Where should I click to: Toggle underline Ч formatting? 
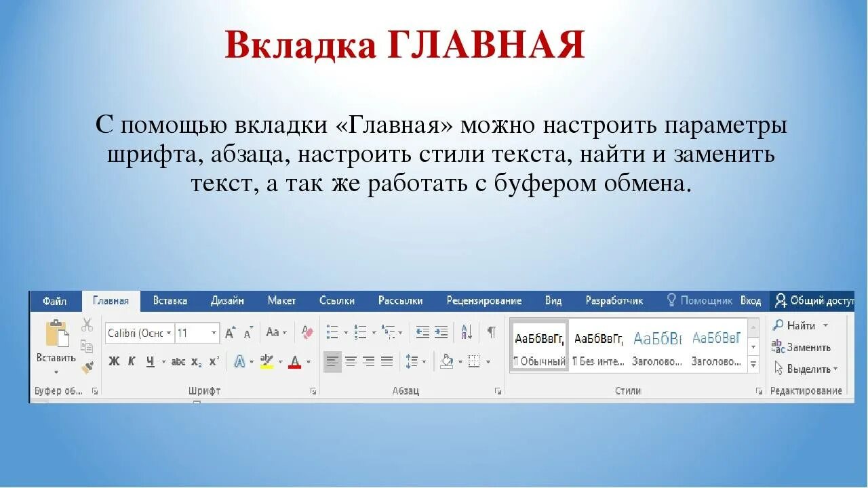150,362
